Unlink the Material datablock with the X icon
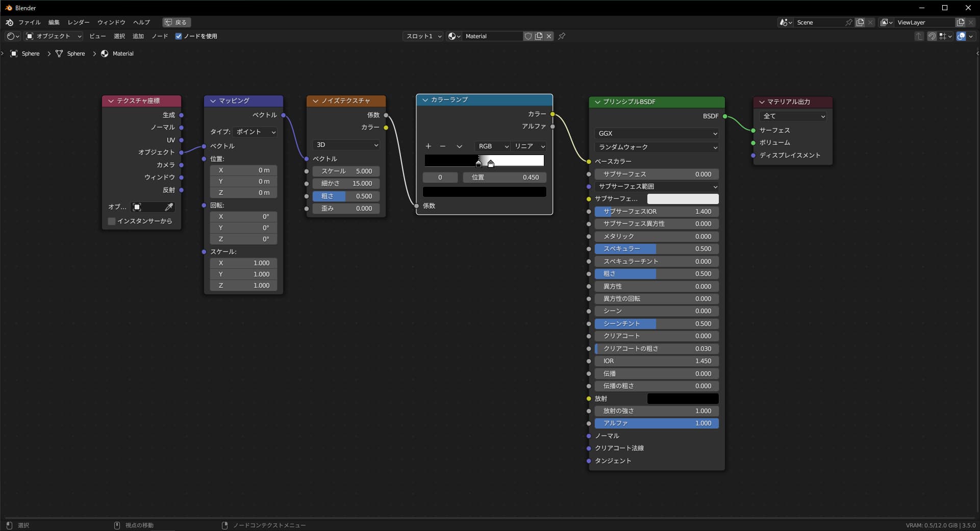Screen dimensions: 980x531 pyautogui.click(x=549, y=36)
